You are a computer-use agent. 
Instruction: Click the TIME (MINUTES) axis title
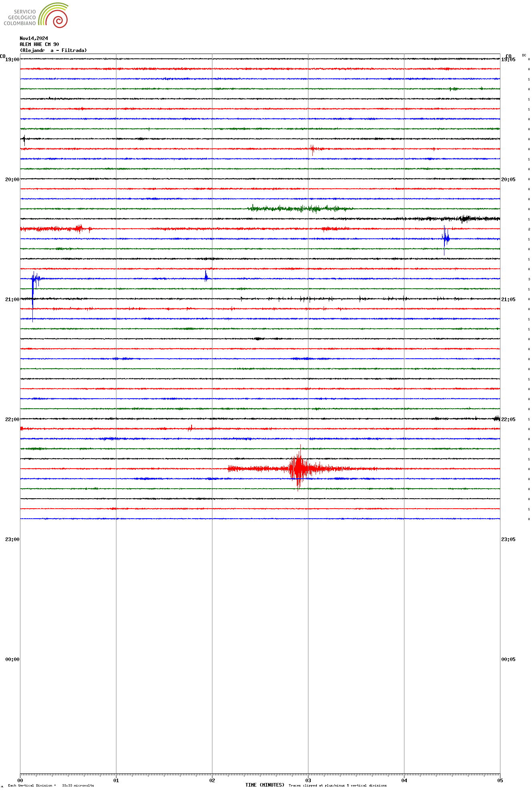(264, 785)
